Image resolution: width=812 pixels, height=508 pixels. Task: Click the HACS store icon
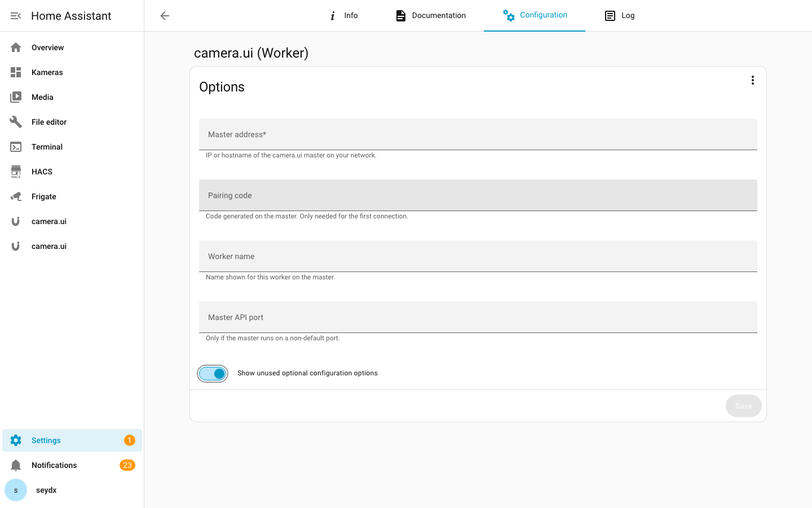pos(16,172)
